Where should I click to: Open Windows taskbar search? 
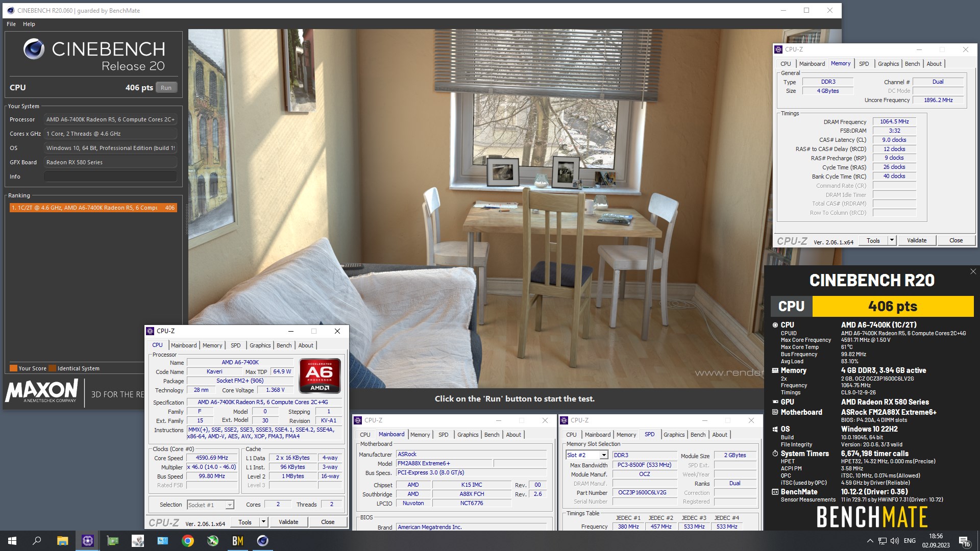[37, 541]
